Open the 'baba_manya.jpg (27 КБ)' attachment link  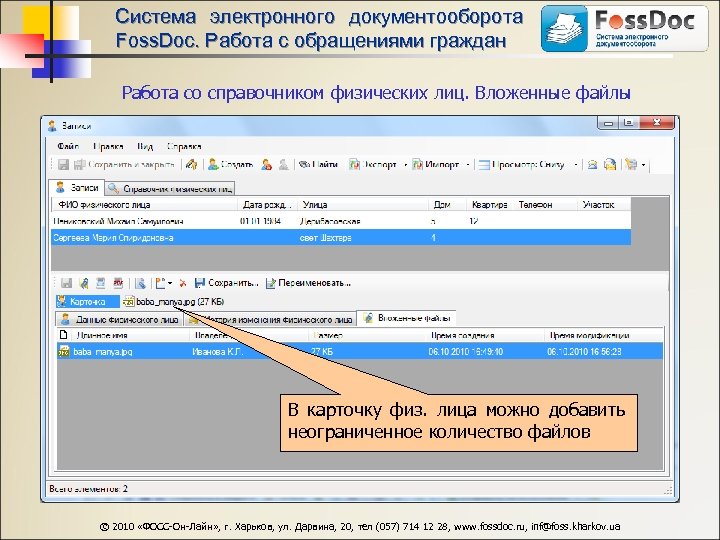[x=174, y=302]
